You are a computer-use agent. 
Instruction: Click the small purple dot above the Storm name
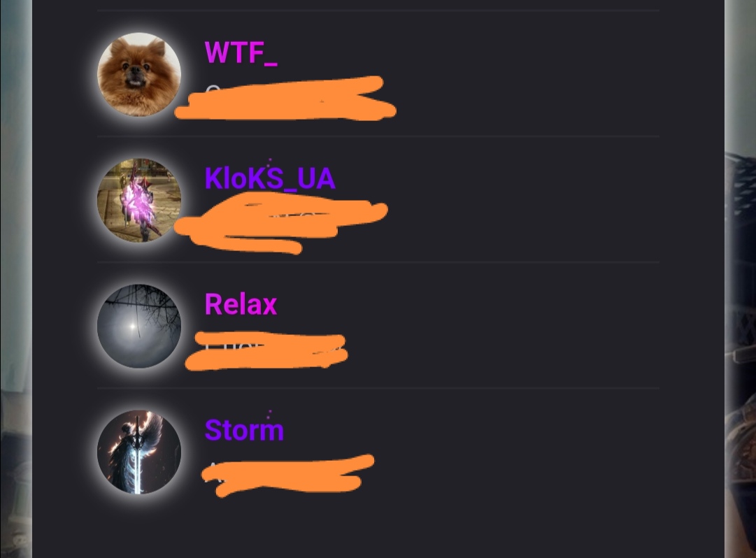[x=269, y=412]
